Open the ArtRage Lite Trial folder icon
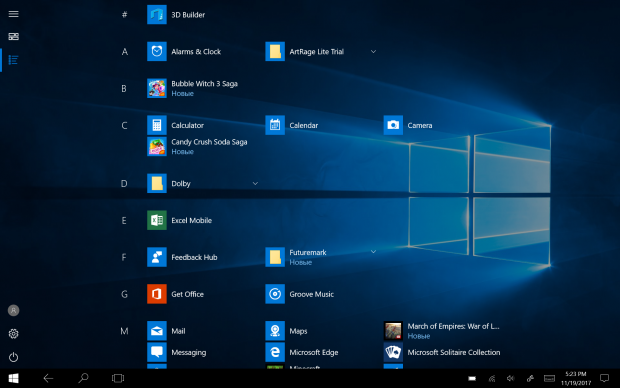This screenshot has height=388, width=620. pos(275,51)
